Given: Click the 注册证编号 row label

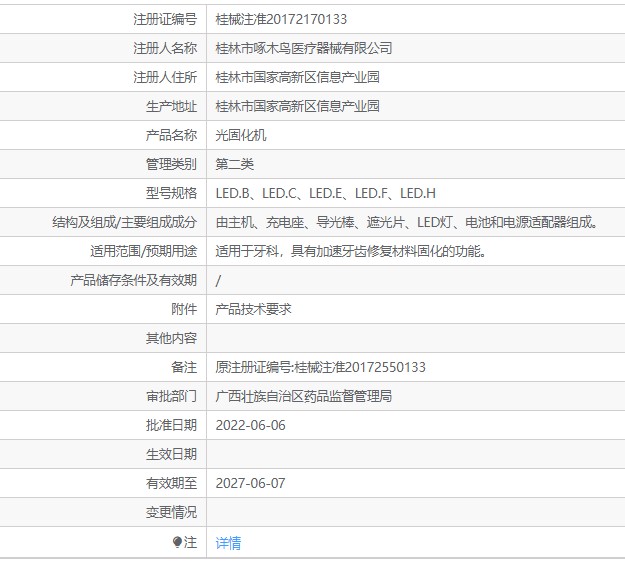Looking at the screenshot, I should click(x=165, y=19).
